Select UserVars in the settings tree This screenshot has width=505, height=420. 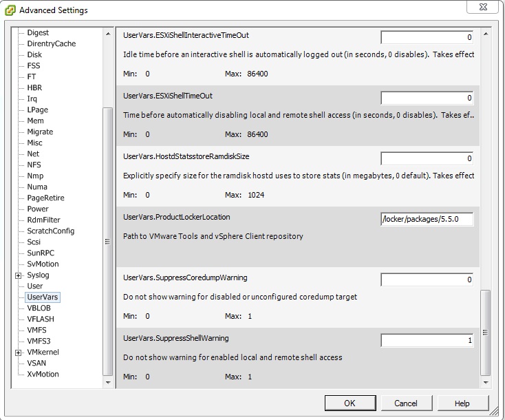coord(43,297)
